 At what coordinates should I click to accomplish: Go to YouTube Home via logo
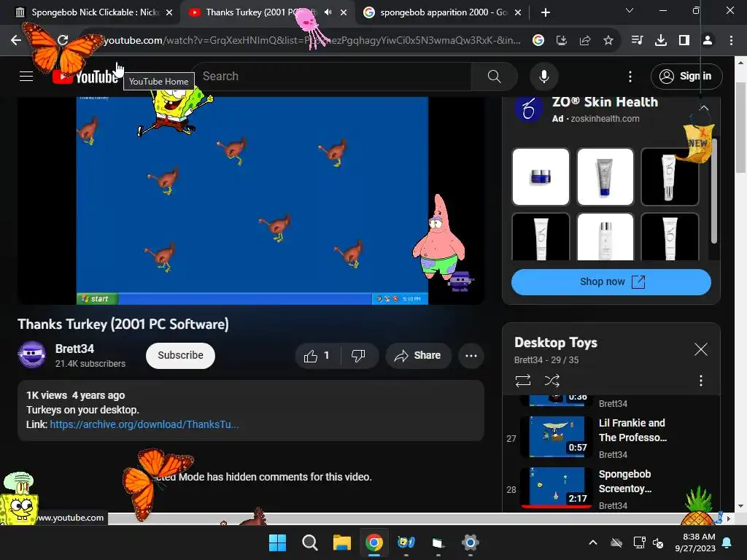pos(86,77)
